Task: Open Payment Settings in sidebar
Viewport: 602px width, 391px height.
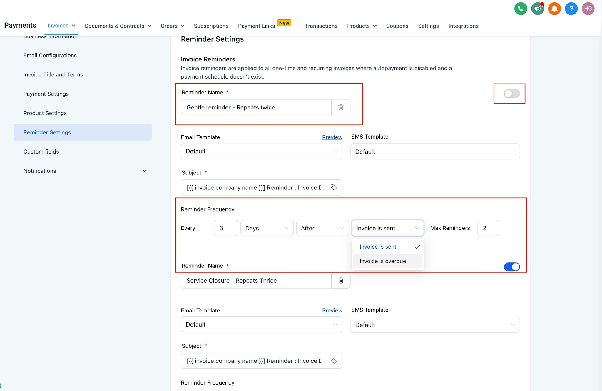Action: tap(46, 94)
